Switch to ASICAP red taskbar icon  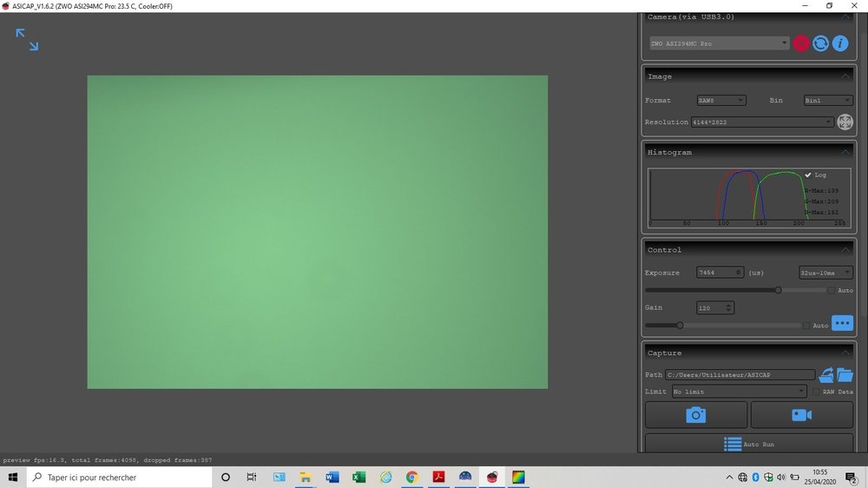[x=491, y=477]
